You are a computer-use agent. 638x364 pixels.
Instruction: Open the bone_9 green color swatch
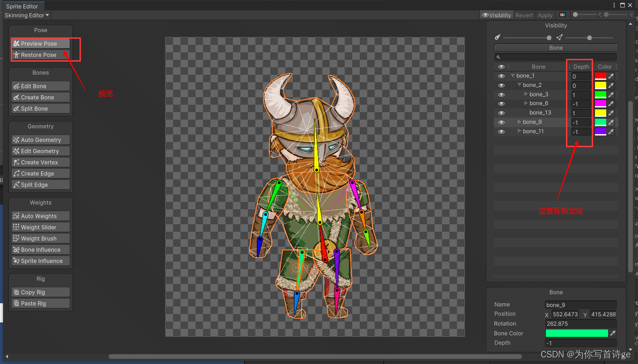pyautogui.click(x=600, y=122)
